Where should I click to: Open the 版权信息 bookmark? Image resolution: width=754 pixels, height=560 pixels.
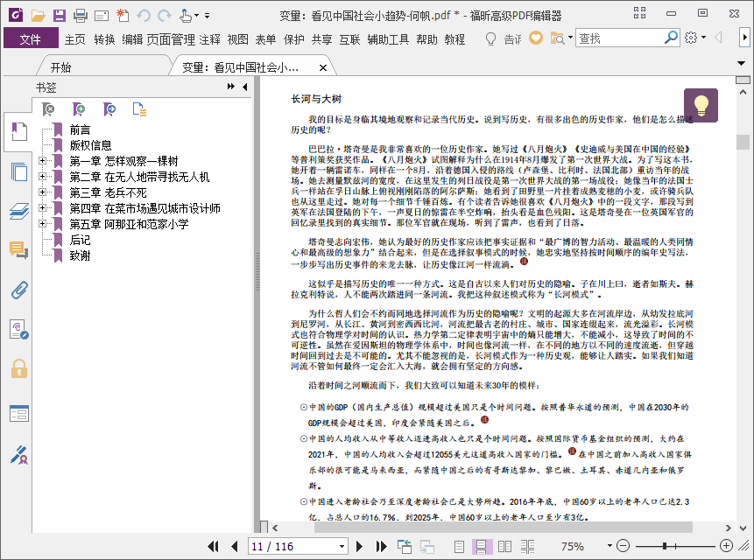pos(90,145)
